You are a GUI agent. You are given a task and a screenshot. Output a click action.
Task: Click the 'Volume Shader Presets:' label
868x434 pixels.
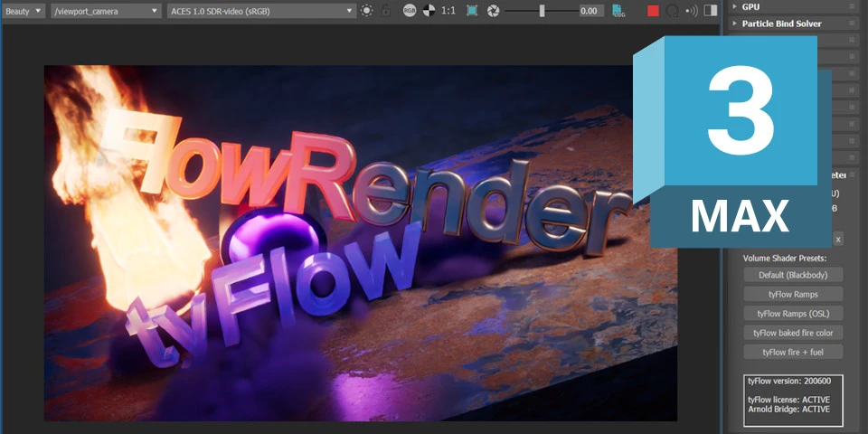(x=785, y=258)
